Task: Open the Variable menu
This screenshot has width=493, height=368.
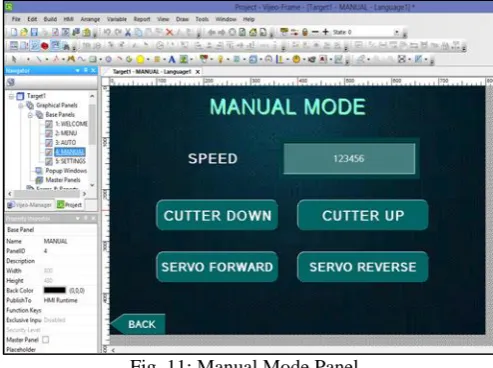Action: tap(117, 19)
